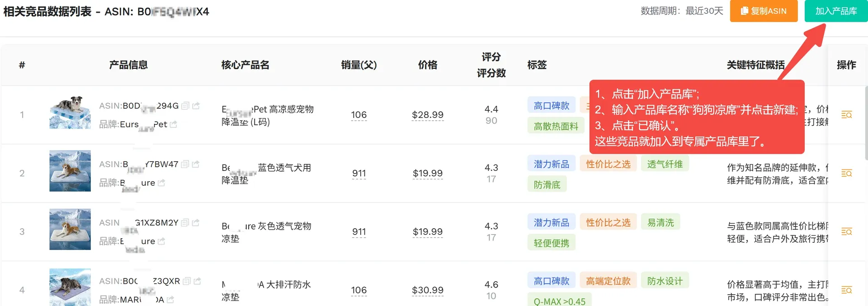Click the 评分 评分数 column header
Image resolution: width=868 pixels, height=306 pixels.
pyautogui.click(x=491, y=65)
